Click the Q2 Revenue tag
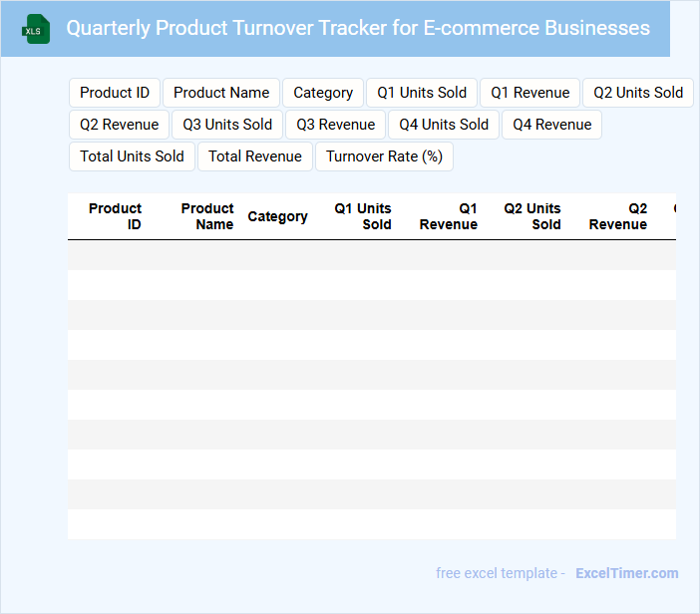The image size is (700, 614). pos(120,125)
